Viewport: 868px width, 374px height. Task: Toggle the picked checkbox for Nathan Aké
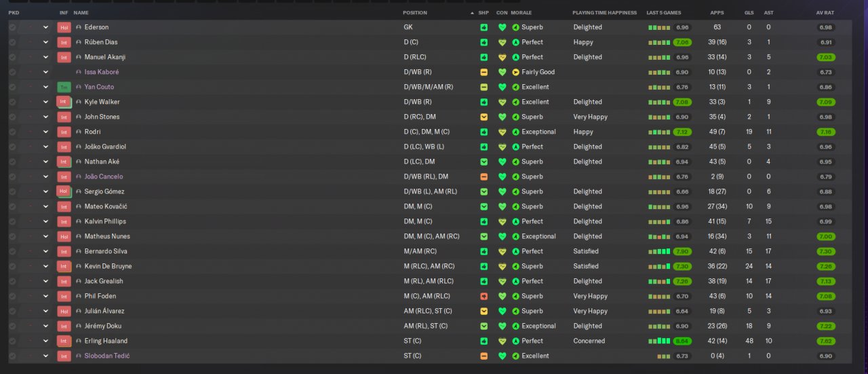pyautogui.click(x=12, y=162)
